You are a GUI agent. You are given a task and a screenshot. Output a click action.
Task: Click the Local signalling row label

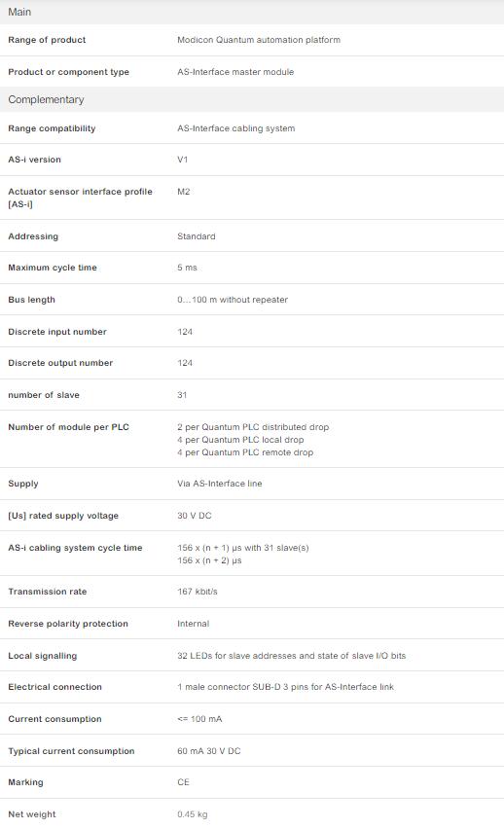pos(42,656)
